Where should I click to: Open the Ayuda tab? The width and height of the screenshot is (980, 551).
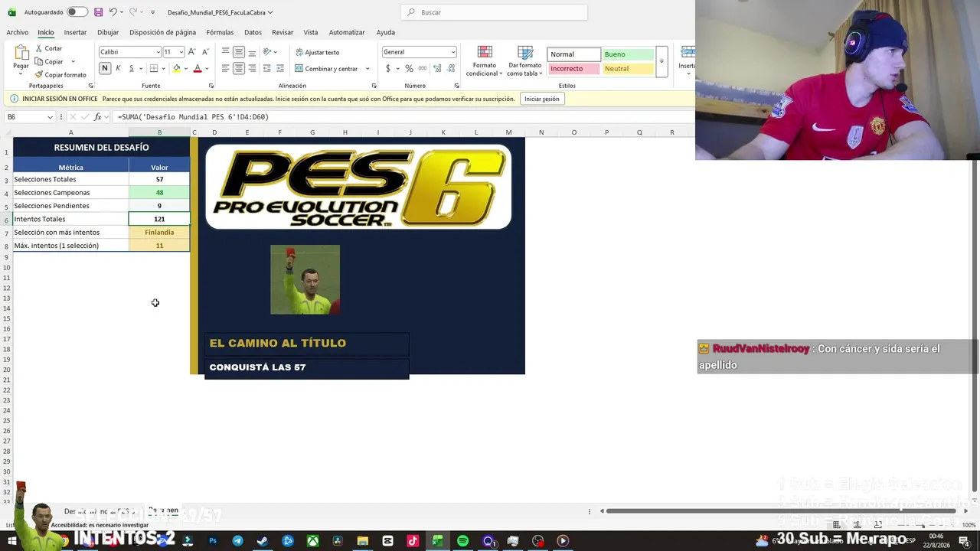click(386, 32)
